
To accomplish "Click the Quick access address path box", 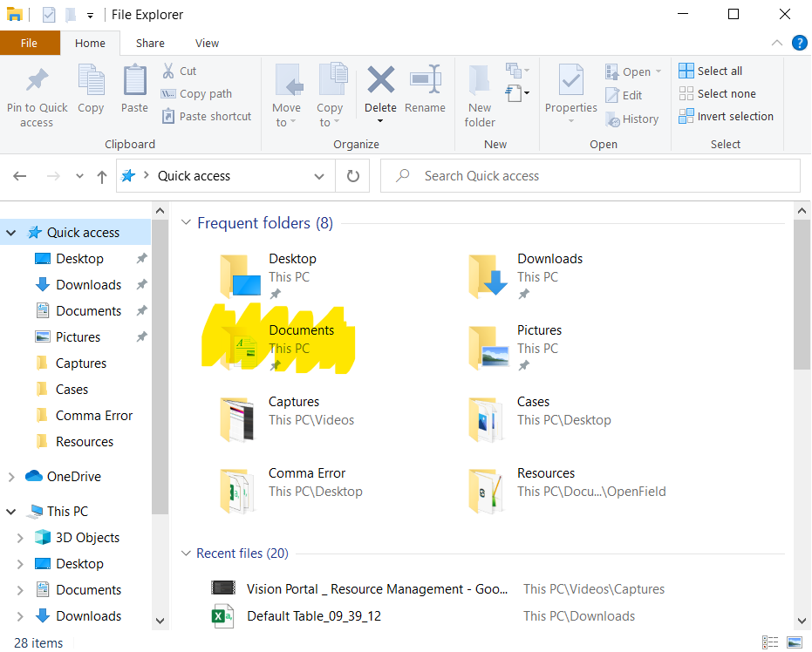I will (226, 176).
